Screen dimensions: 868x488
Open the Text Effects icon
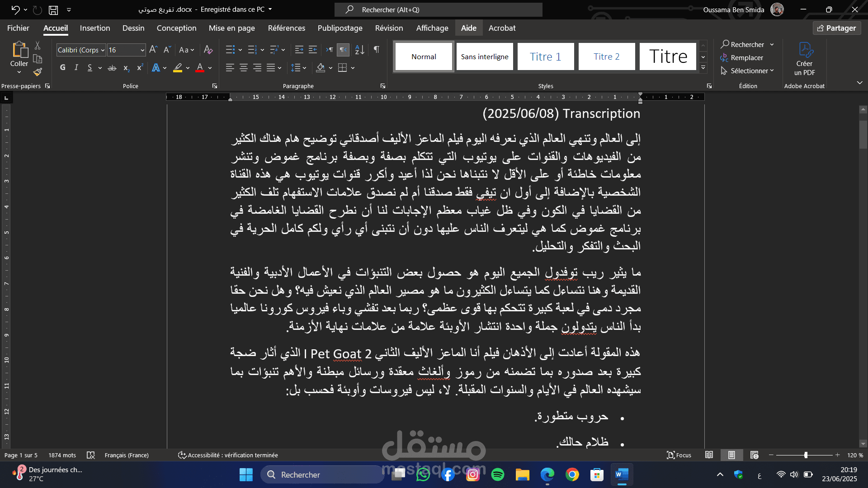pos(156,68)
